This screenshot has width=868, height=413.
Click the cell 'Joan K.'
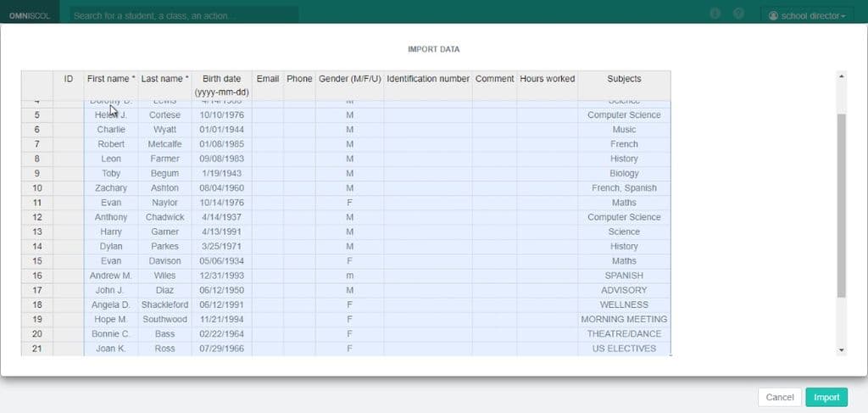click(x=111, y=349)
